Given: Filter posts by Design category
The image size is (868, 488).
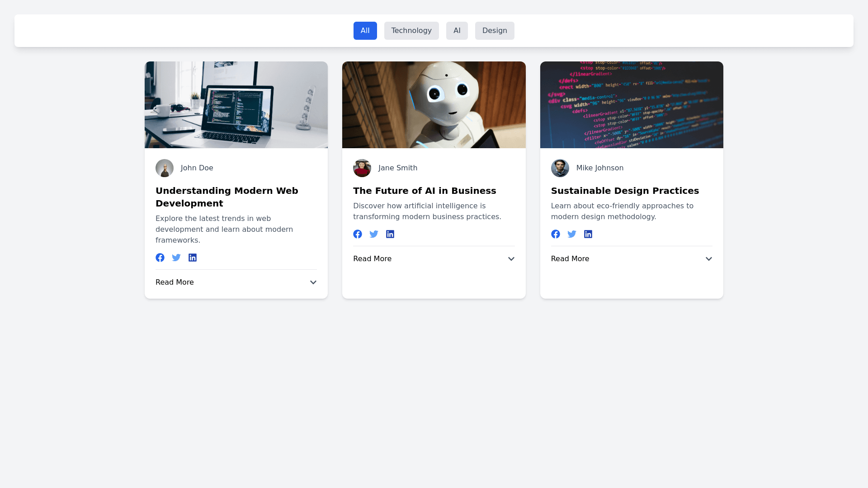Looking at the screenshot, I should click(495, 31).
